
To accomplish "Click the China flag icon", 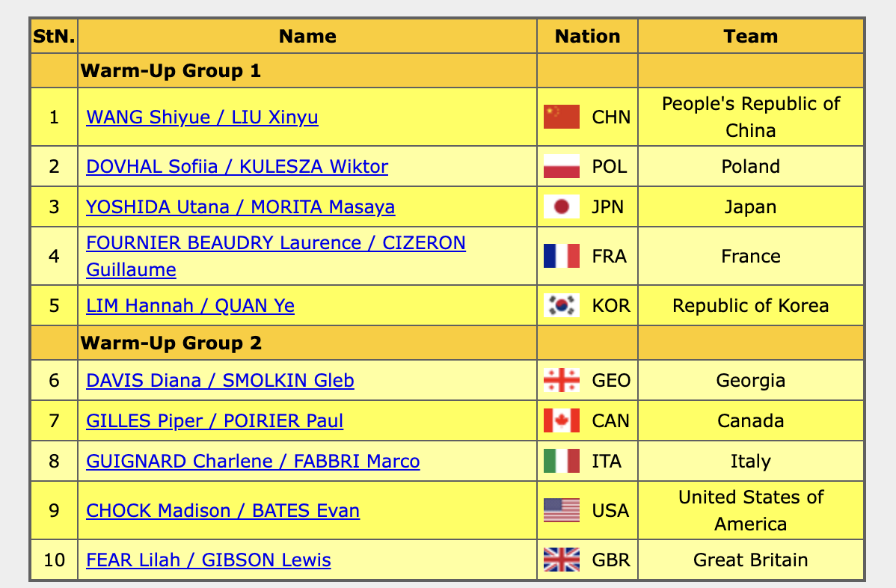I will pos(561,117).
